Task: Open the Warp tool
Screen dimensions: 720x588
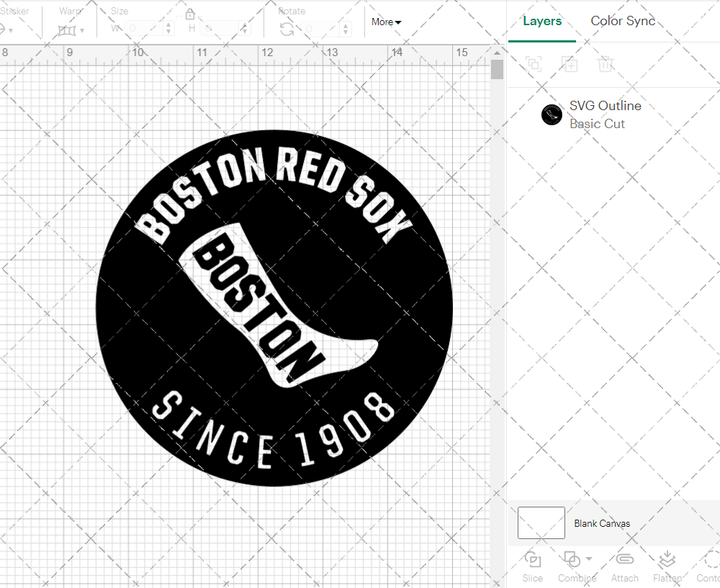Action: tap(68, 29)
